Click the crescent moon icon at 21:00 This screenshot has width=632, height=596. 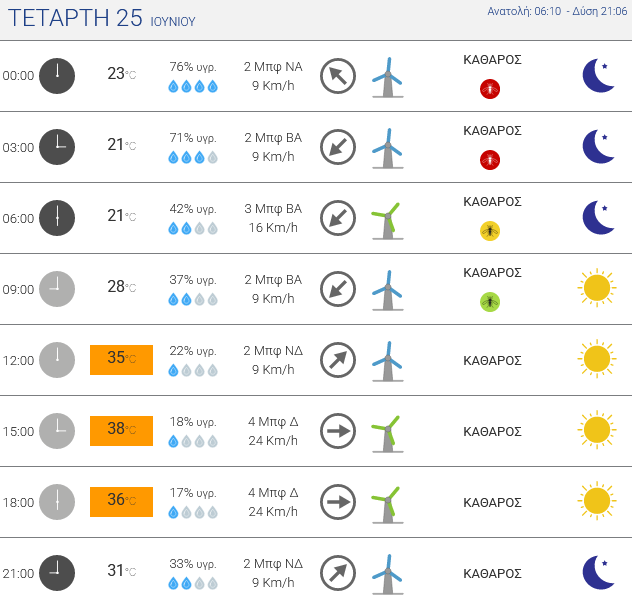tap(598, 572)
